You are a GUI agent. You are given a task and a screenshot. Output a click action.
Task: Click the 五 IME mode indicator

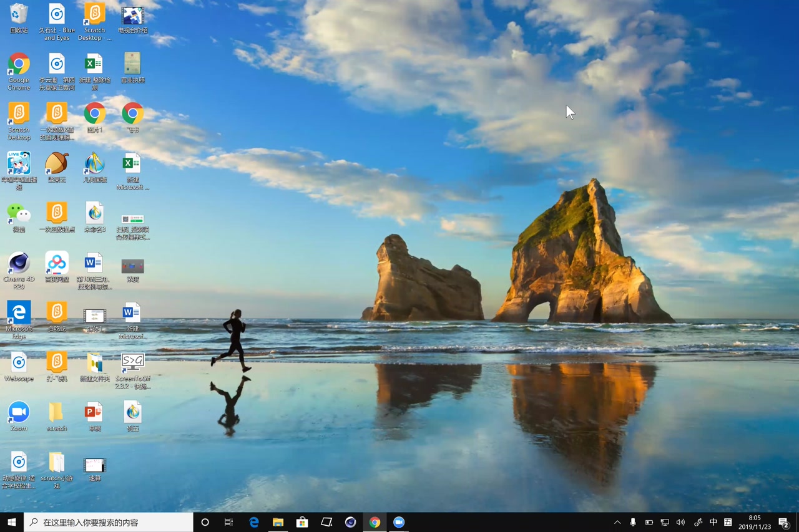[x=728, y=522]
